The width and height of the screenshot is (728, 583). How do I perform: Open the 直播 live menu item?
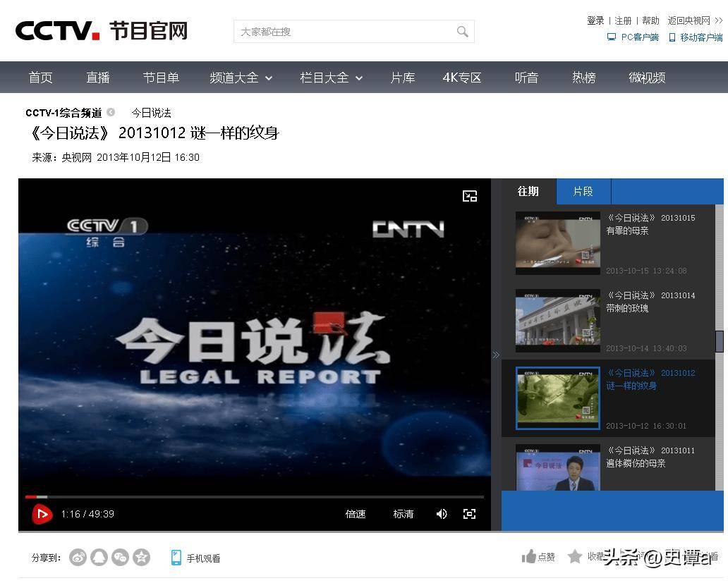[97, 78]
